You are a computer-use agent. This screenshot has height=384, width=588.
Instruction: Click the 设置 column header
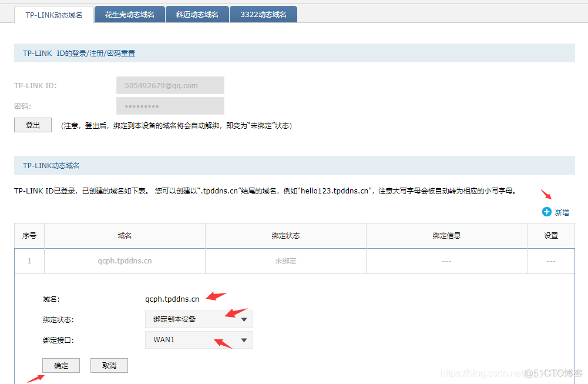coord(550,235)
